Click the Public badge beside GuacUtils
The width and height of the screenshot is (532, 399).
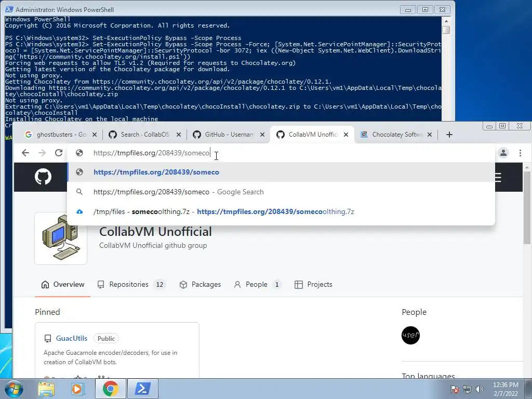click(106, 339)
